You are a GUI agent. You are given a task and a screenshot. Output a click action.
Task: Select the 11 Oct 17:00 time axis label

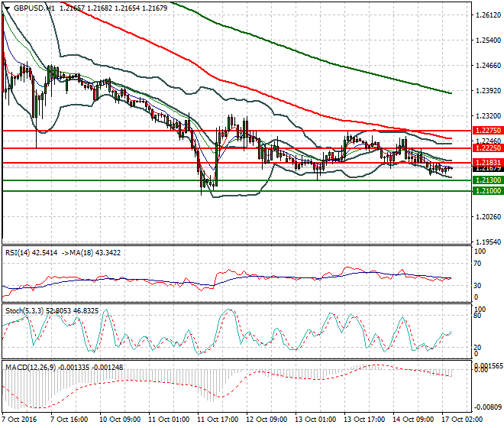coord(218,420)
